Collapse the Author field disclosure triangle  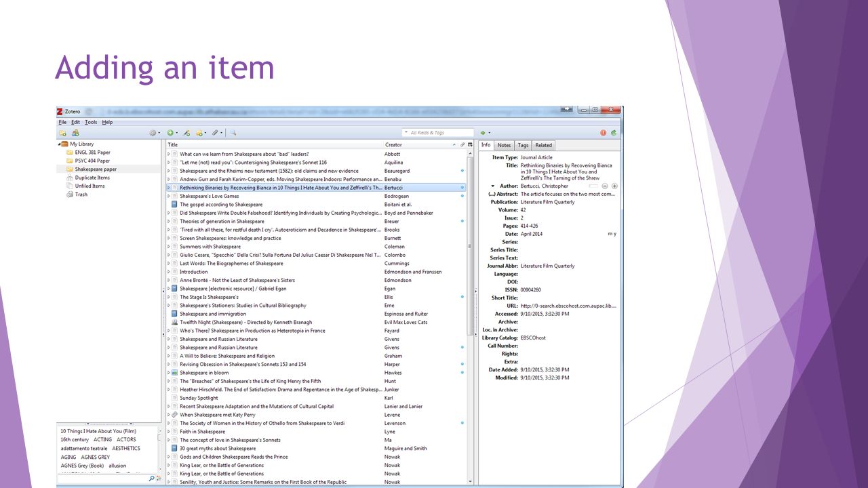(x=493, y=186)
